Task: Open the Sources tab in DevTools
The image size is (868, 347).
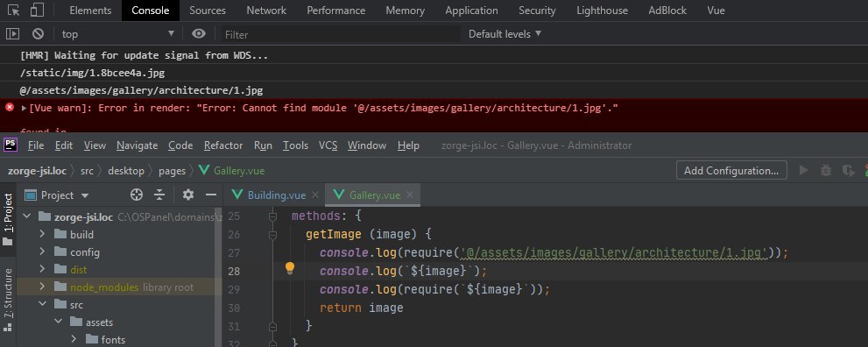Action: (x=208, y=11)
